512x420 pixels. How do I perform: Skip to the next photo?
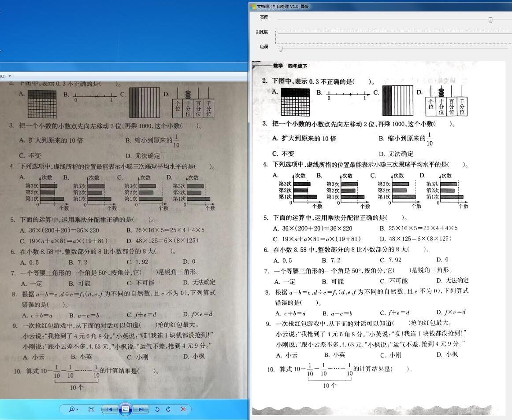click(x=141, y=409)
